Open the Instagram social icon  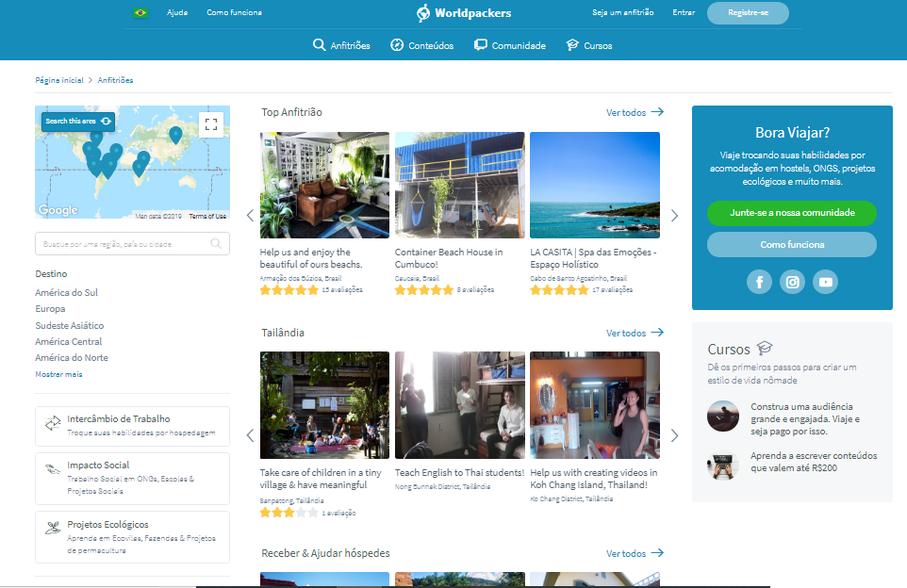point(792,282)
